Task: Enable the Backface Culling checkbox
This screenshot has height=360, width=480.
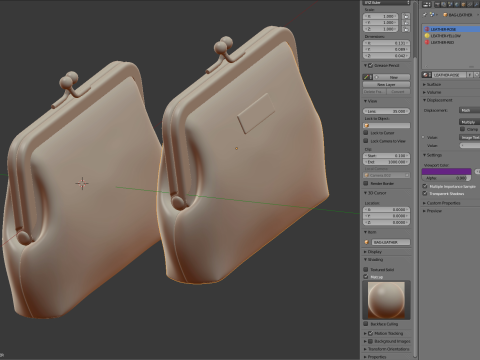Action: coord(366,324)
